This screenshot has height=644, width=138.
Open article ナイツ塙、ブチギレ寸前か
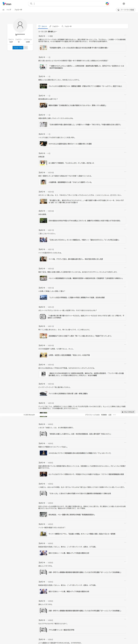[82, 259]
